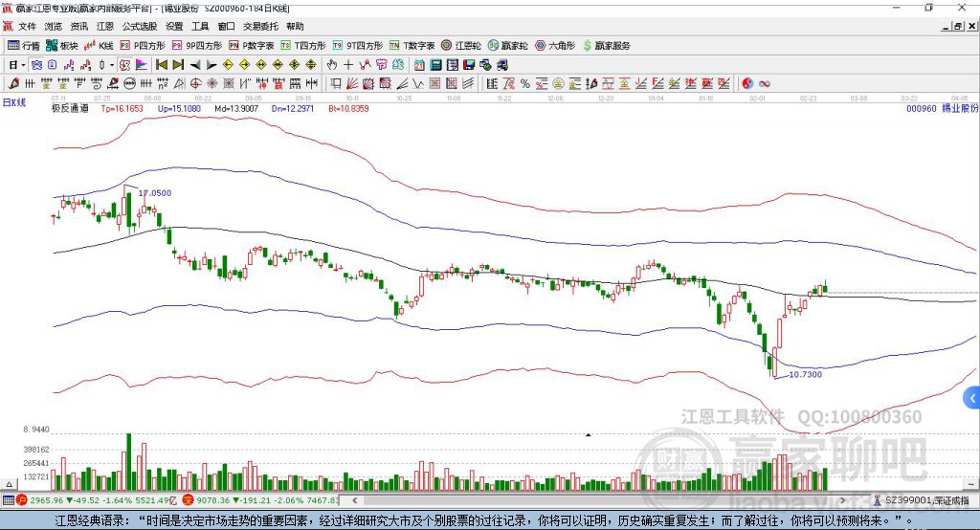Select the Gann fan lines tool
Image resolution: width=980 pixels, height=530 pixels.
coord(350,84)
